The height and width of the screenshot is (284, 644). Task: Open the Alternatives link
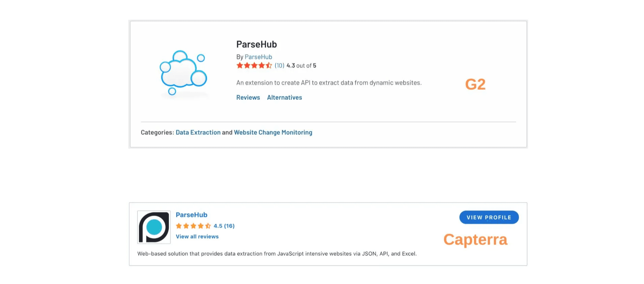[x=284, y=97]
